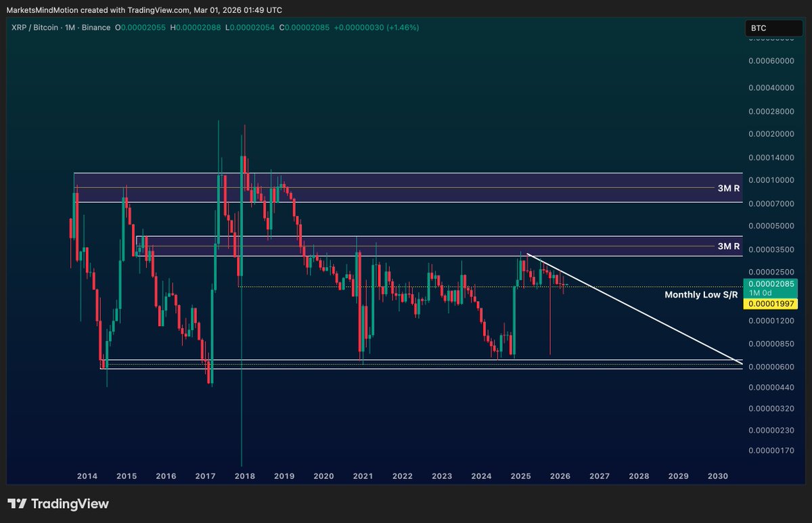This screenshot has height=523, width=812.
Task: Click the 0.00000170 price scale value
Action: click(771, 451)
